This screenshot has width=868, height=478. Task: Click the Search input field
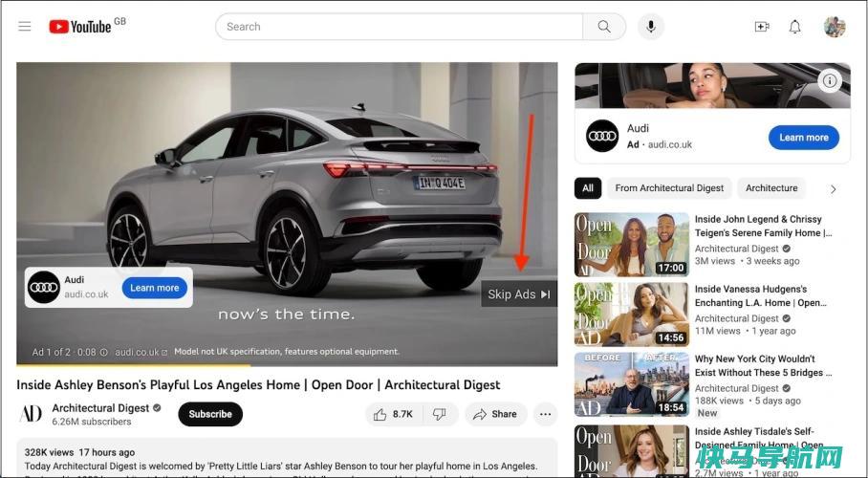click(399, 27)
